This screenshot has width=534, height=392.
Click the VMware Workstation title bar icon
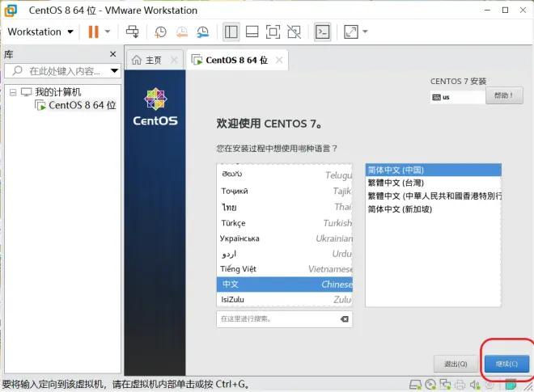[x=11, y=11]
